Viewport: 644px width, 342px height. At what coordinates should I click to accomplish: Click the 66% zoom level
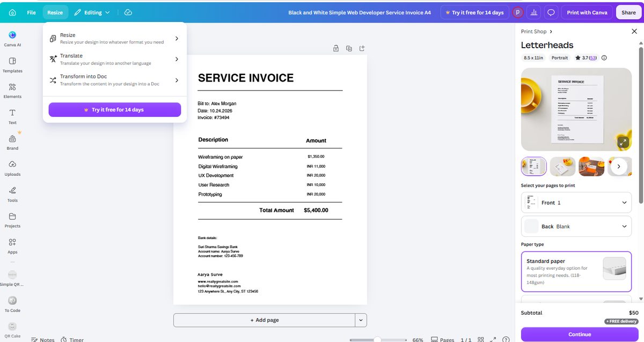pos(418,340)
